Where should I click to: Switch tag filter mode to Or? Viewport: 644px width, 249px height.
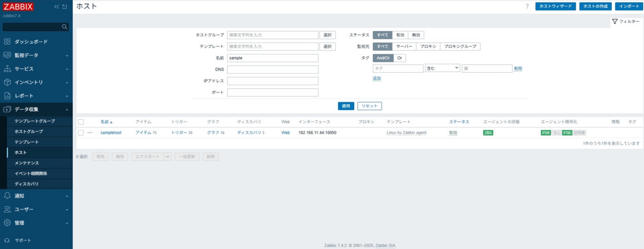(x=399, y=58)
